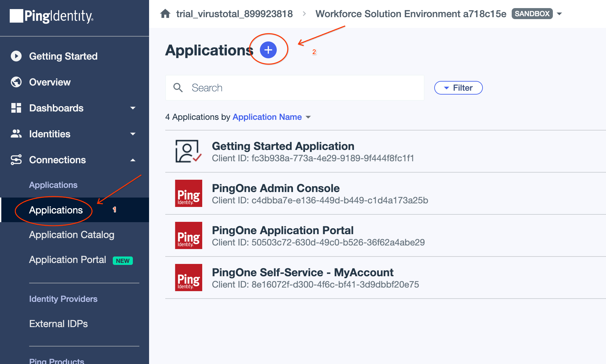
Task: Open Identities in sidebar
Action: tap(50, 134)
